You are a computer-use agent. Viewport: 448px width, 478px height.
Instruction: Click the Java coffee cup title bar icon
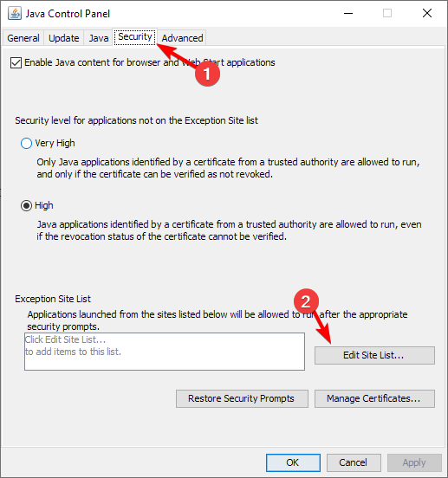coord(15,14)
